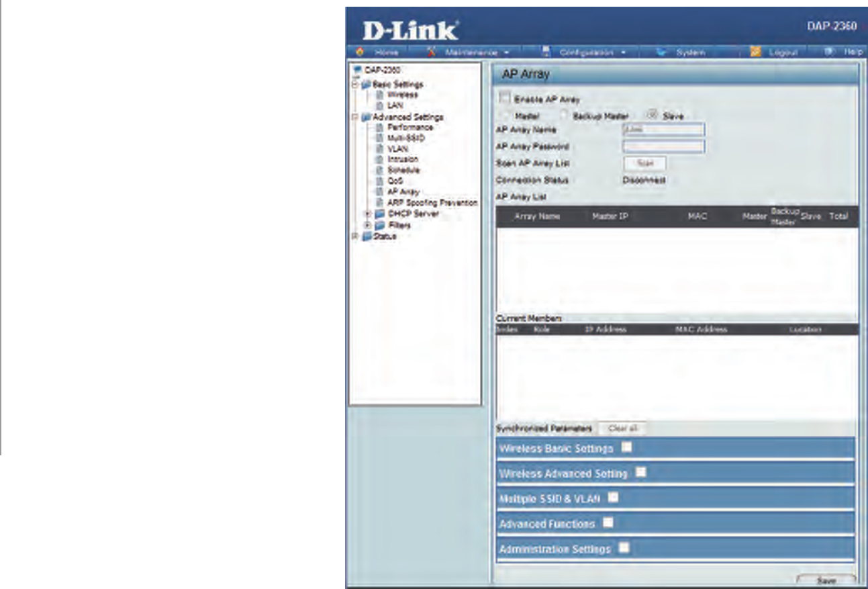Check the Wireless Basic Settings checkbox

click(x=626, y=446)
